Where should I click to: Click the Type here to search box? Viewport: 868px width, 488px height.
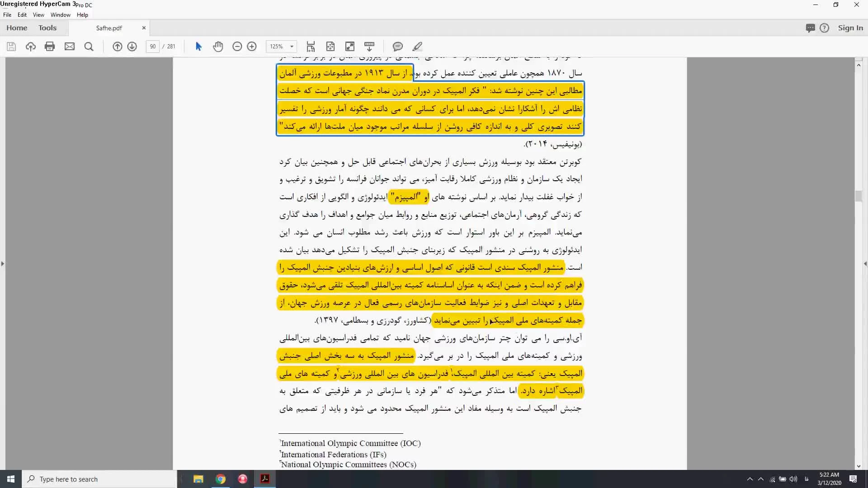[x=99, y=479]
